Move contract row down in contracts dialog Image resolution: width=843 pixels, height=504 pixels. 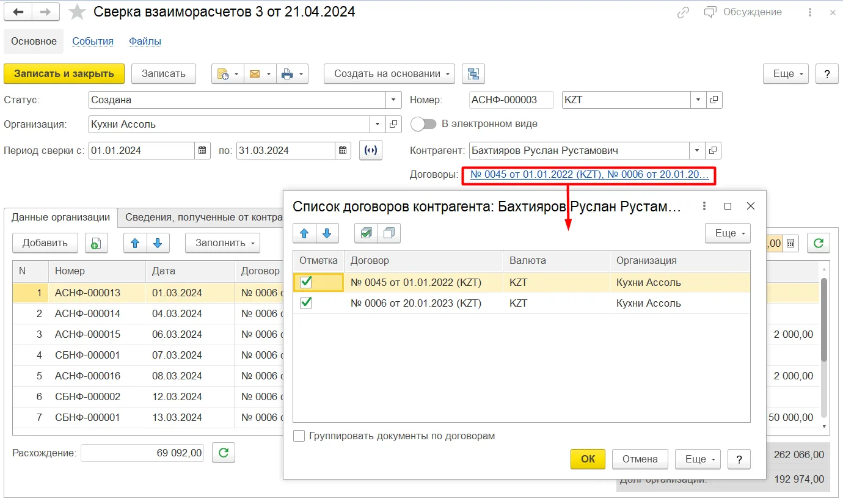pos(327,233)
